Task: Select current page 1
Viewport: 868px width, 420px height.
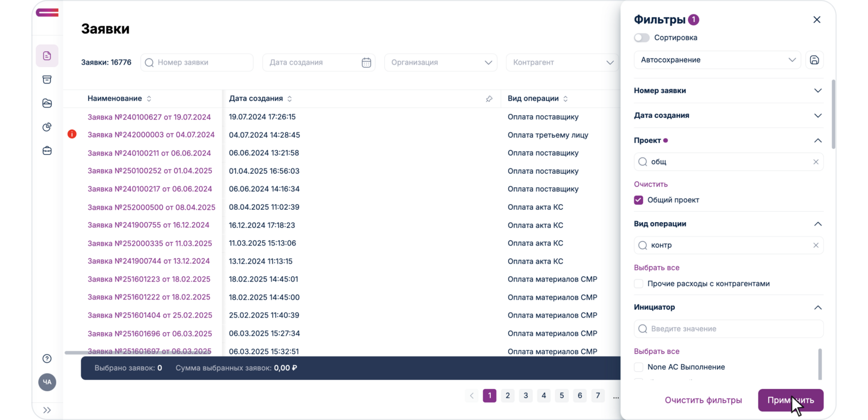Action: click(490, 396)
